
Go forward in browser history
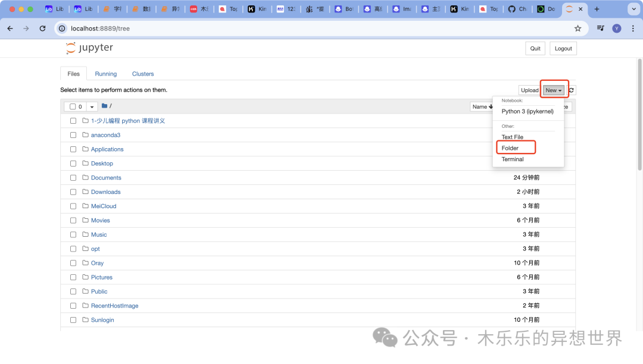(26, 29)
